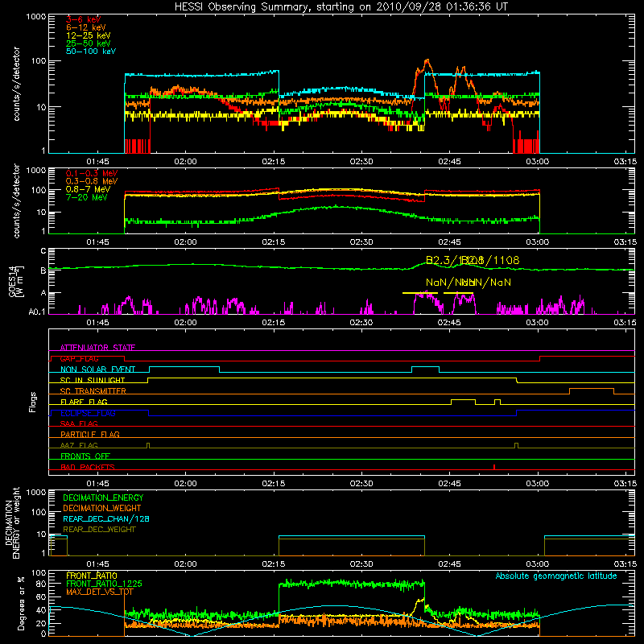Click the REAR_DEC_WEIGHT legend entry

(x=99, y=530)
